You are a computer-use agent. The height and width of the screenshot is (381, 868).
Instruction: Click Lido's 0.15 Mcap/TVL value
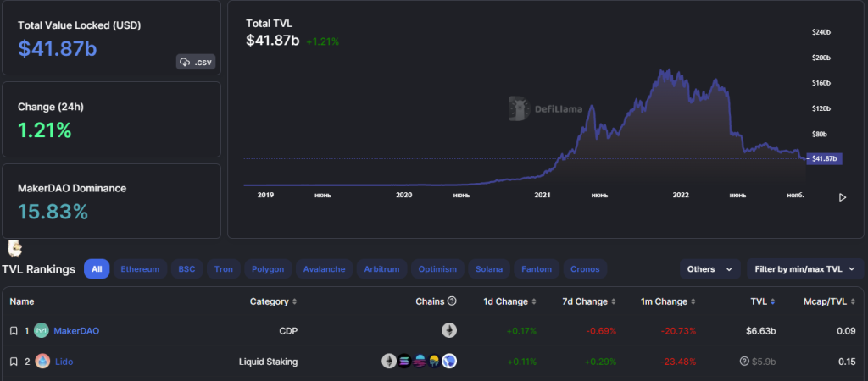tap(847, 362)
